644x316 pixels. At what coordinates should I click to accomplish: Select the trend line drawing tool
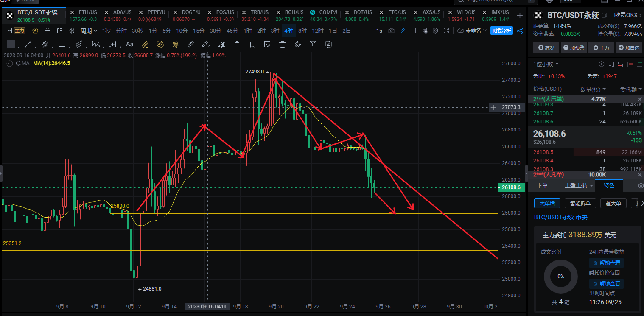(28, 44)
